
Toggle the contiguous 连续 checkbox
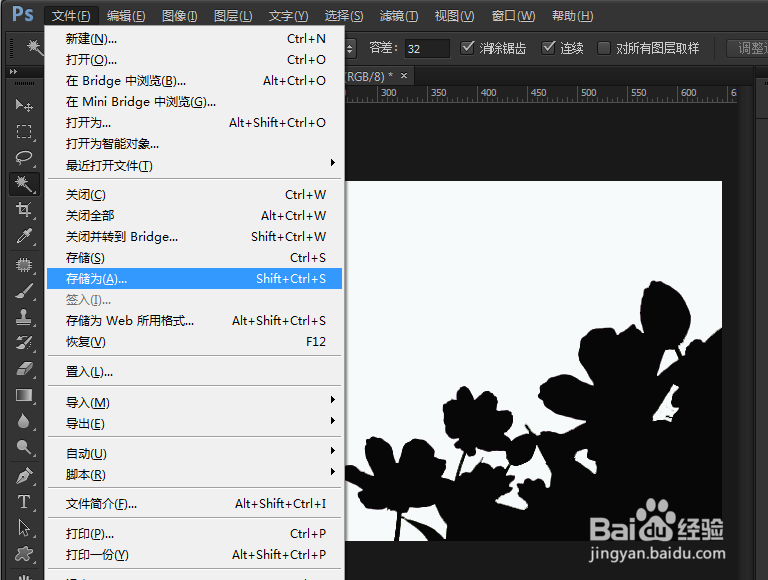[x=549, y=48]
